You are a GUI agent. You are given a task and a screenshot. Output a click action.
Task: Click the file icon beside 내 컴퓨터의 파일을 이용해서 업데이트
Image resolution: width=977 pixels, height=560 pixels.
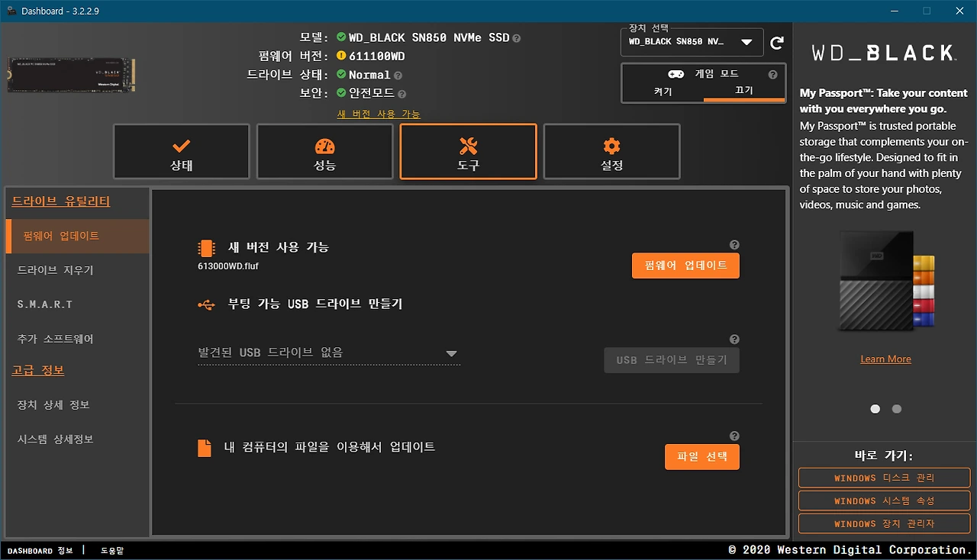coord(205,448)
